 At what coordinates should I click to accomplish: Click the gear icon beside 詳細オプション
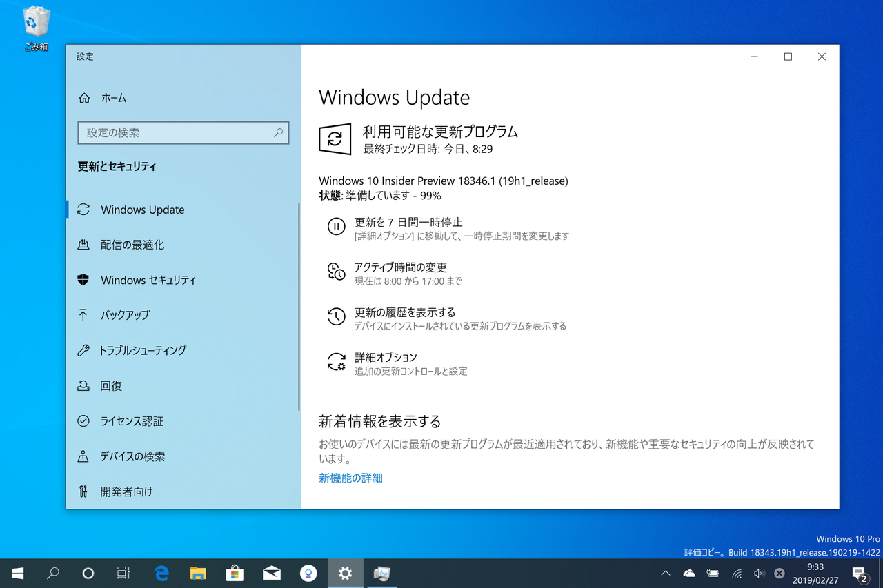[x=336, y=361]
